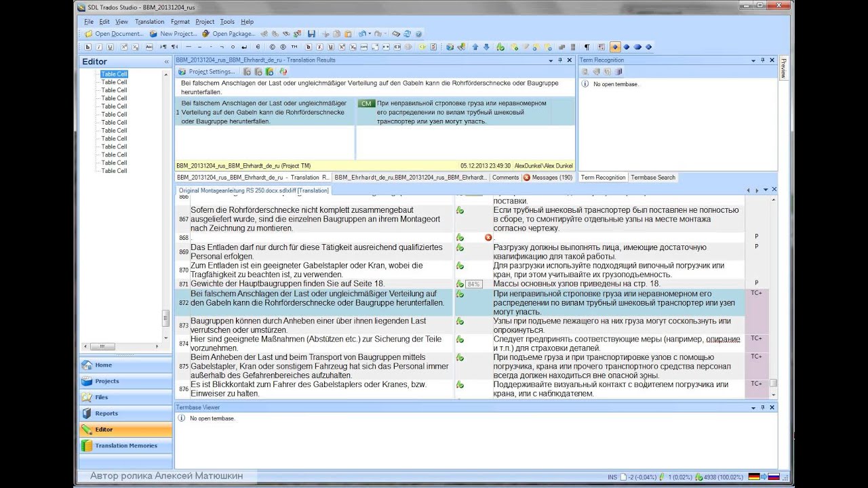Collapse the Editor navigation pane

pos(166,62)
